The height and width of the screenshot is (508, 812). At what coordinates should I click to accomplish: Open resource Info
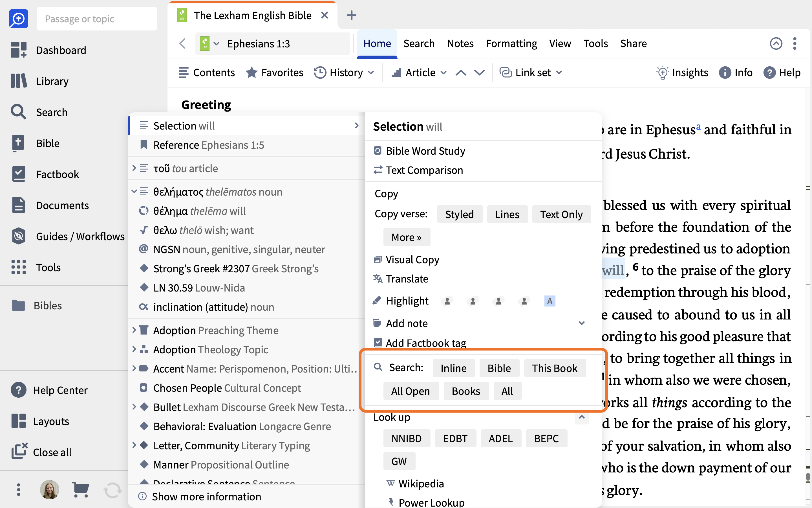click(736, 72)
